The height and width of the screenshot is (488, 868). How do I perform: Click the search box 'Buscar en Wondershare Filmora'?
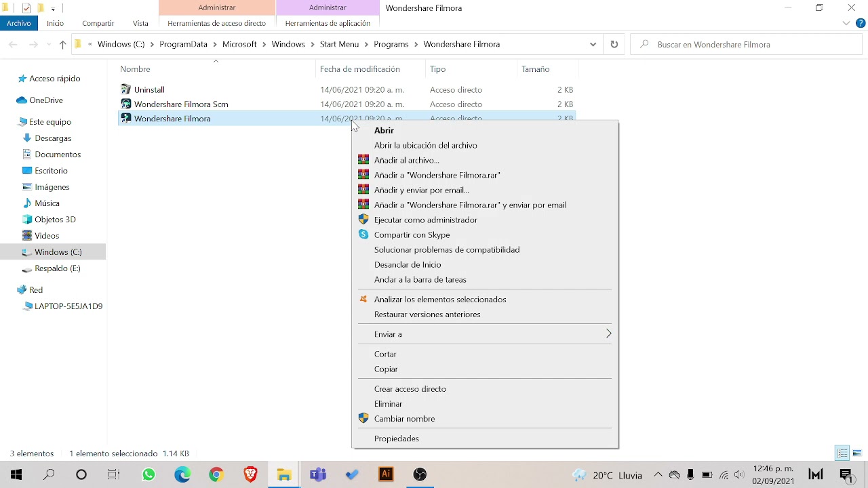(746, 44)
